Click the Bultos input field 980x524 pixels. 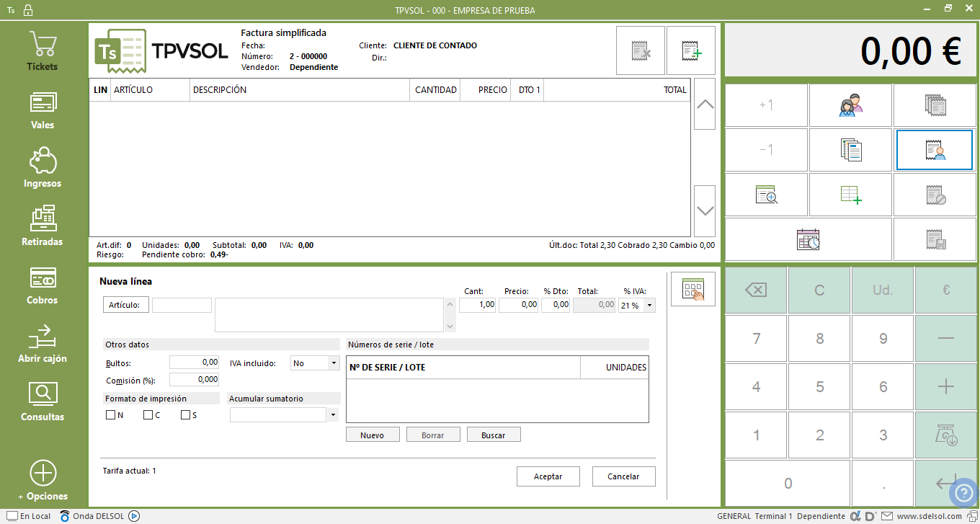(194, 363)
